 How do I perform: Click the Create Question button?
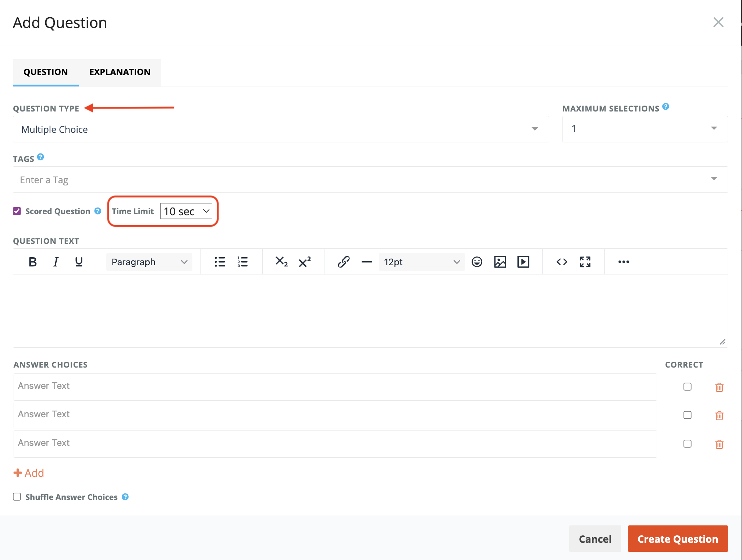677,539
